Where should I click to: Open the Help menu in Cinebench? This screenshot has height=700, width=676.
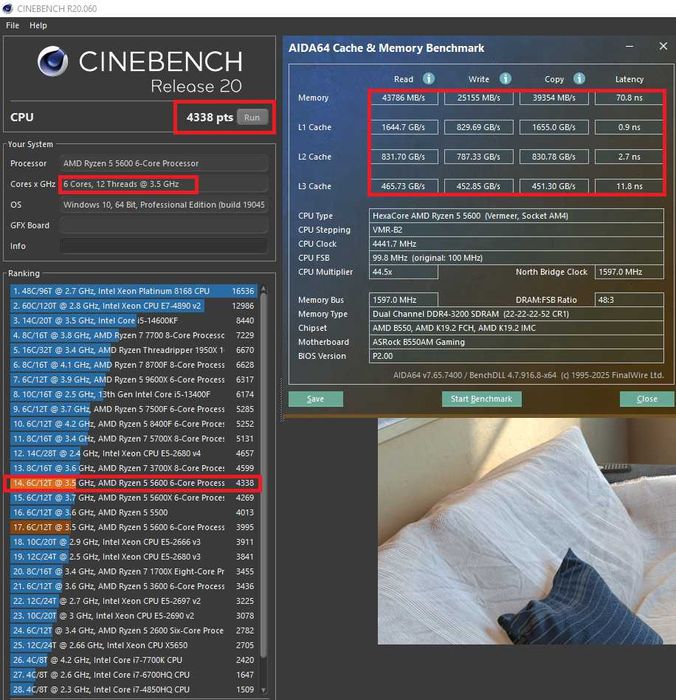point(38,25)
